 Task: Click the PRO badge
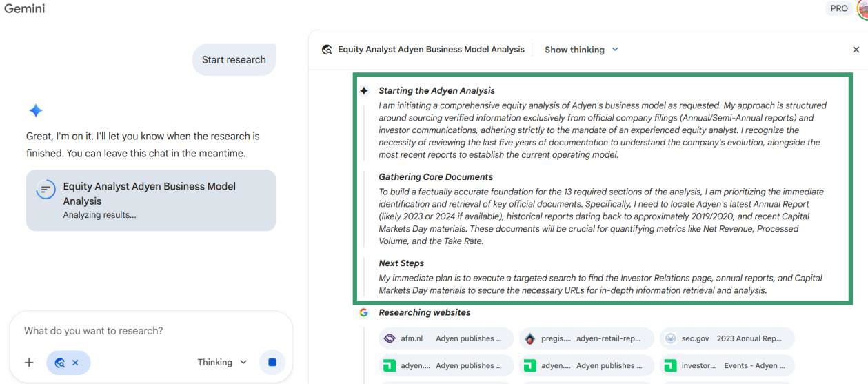[x=838, y=10]
